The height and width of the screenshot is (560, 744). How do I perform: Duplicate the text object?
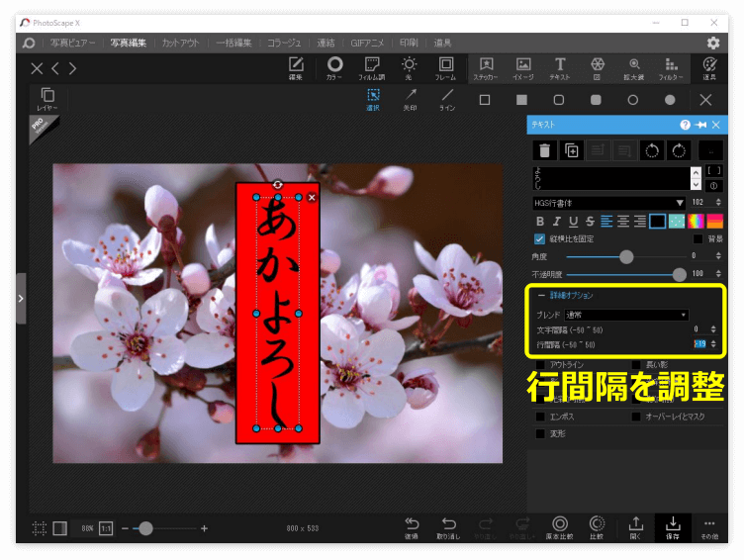click(x=571, y=151)
